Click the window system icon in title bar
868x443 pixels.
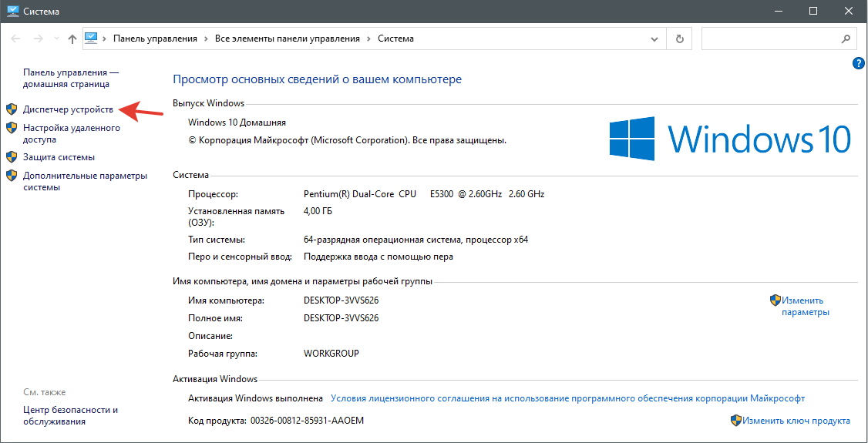13,11
